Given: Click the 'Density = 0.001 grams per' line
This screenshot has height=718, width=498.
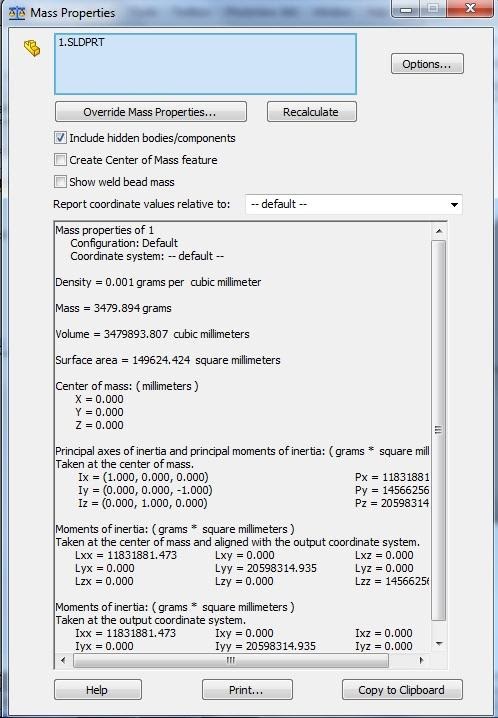Looking at the screenshot, I should (x=158, y=282).
